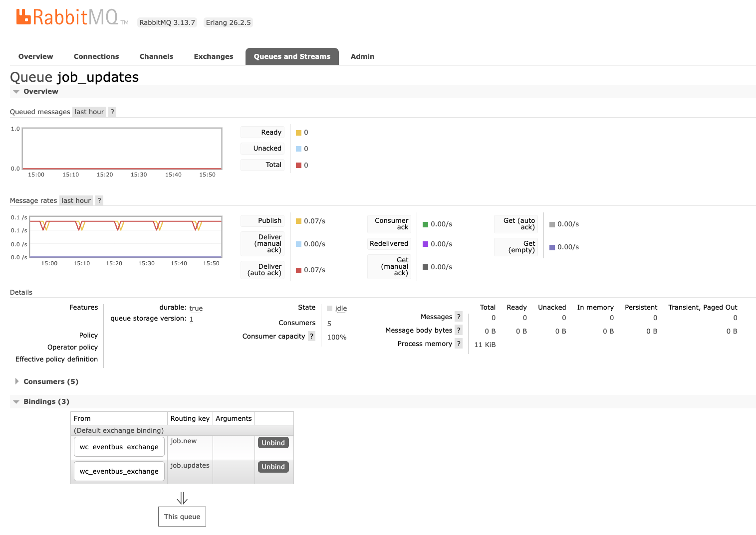The height and width of the screenshot is (535, 756).
Task: Open the wc_eventbus_exchange from bindings
Action: (119, 446)
